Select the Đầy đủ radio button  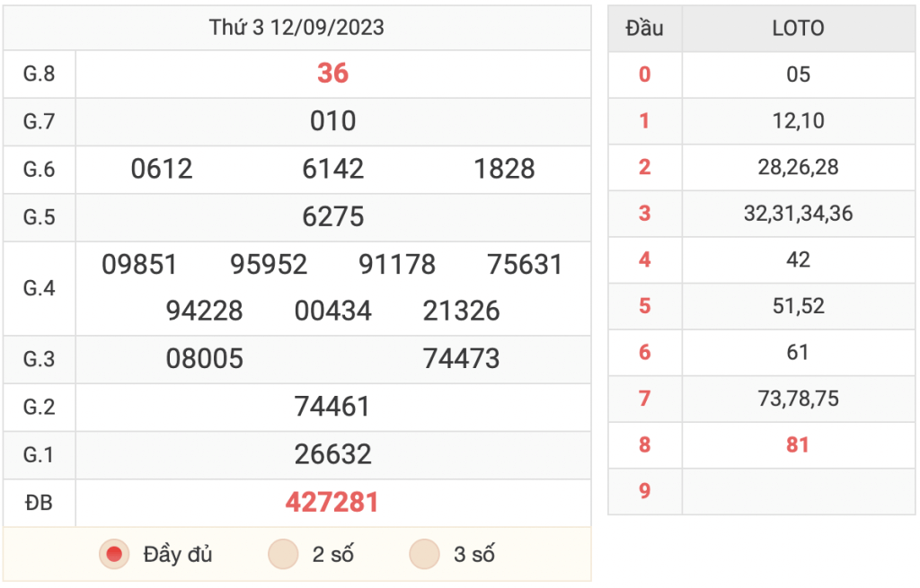coord(114,554)
